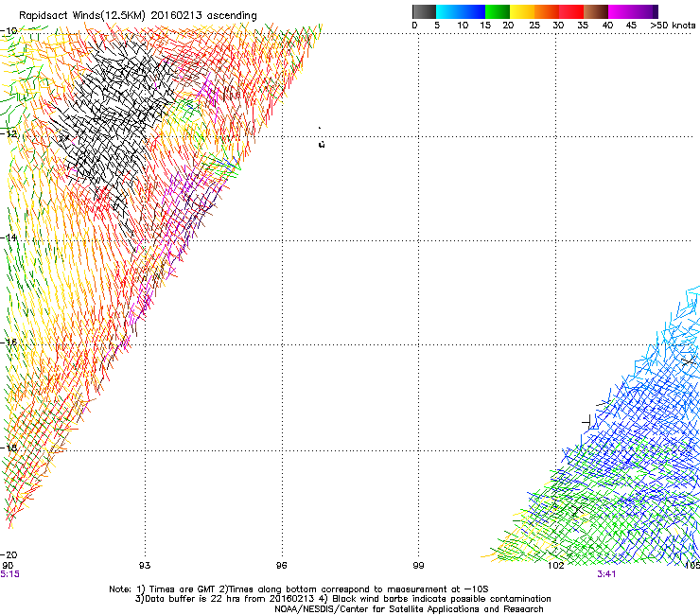Click the '35' legend scale label
The height and width of the screenshot is (615, 700).
[x=583, y=26]
